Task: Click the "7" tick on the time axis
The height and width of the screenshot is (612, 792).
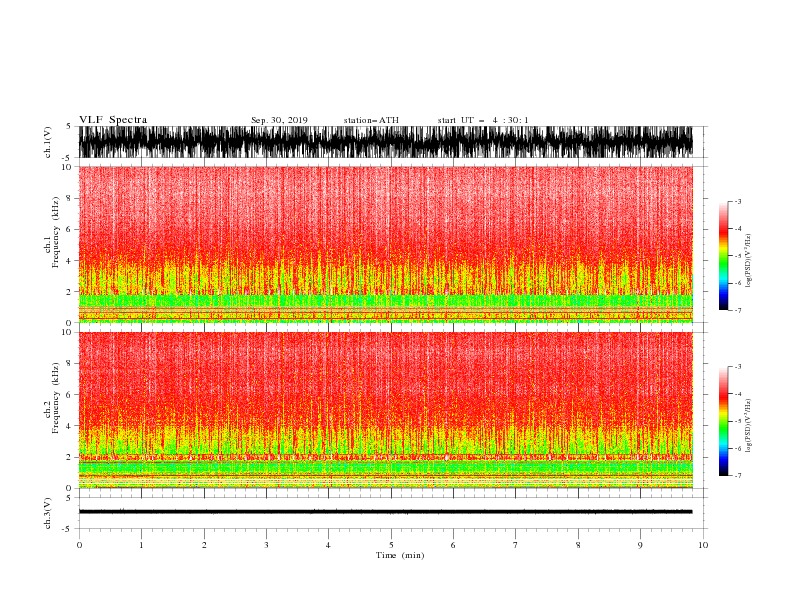Action: pos(516,545)
